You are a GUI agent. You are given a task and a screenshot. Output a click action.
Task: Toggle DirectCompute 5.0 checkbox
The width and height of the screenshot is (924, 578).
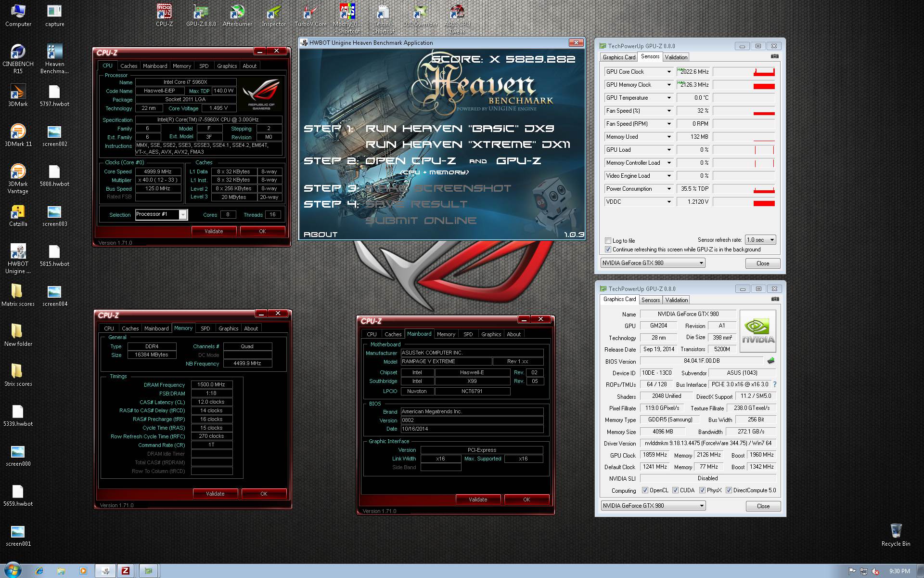point(729,490)
